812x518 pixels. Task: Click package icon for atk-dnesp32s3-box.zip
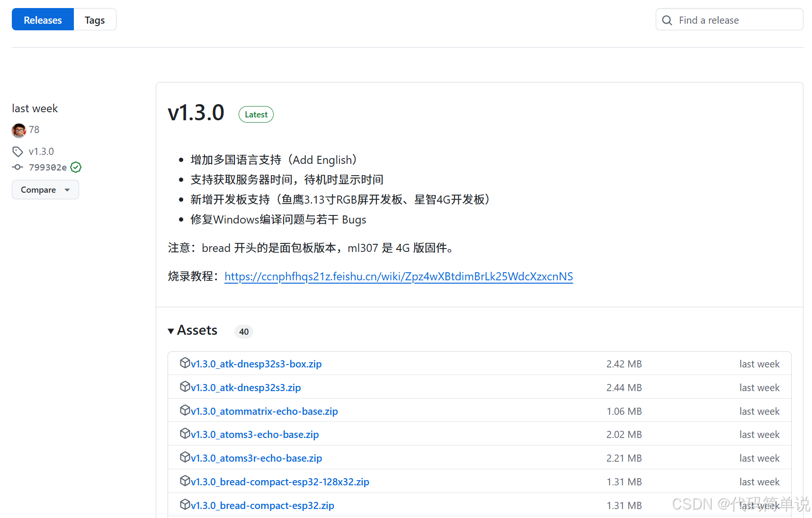pos(185,363)
